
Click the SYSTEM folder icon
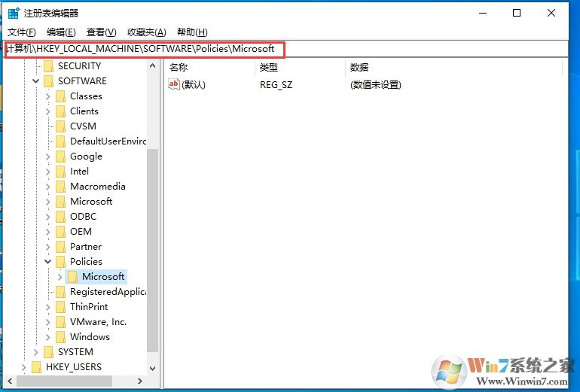[x=48, y=352]
